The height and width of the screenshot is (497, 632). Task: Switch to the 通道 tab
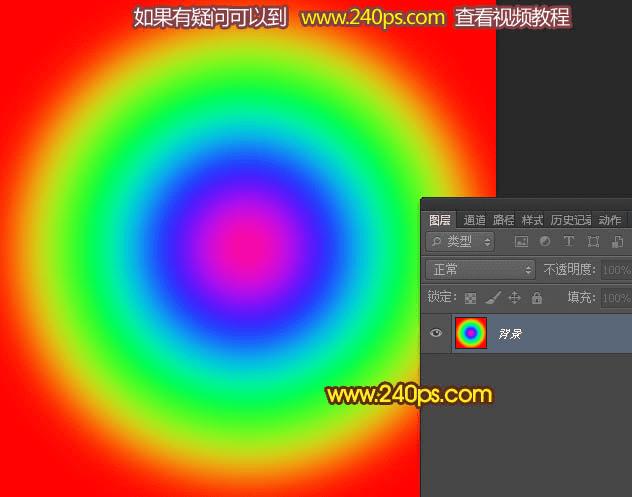click(x=474, y=220)
